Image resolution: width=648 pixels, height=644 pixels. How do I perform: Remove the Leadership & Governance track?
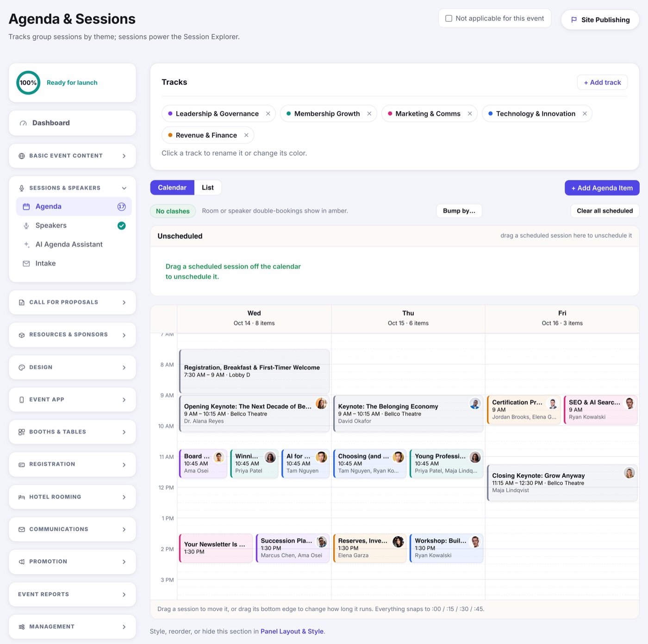click(268, 114)
